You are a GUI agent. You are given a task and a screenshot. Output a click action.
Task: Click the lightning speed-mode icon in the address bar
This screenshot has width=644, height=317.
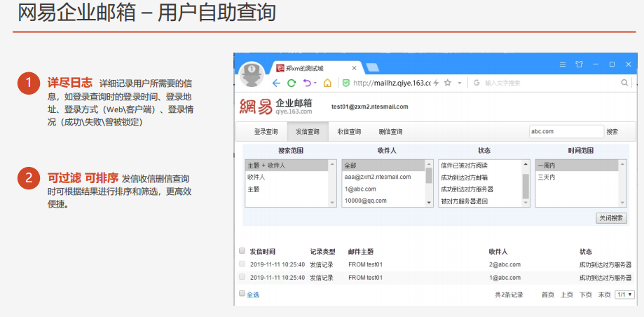(x=436, y=83)
